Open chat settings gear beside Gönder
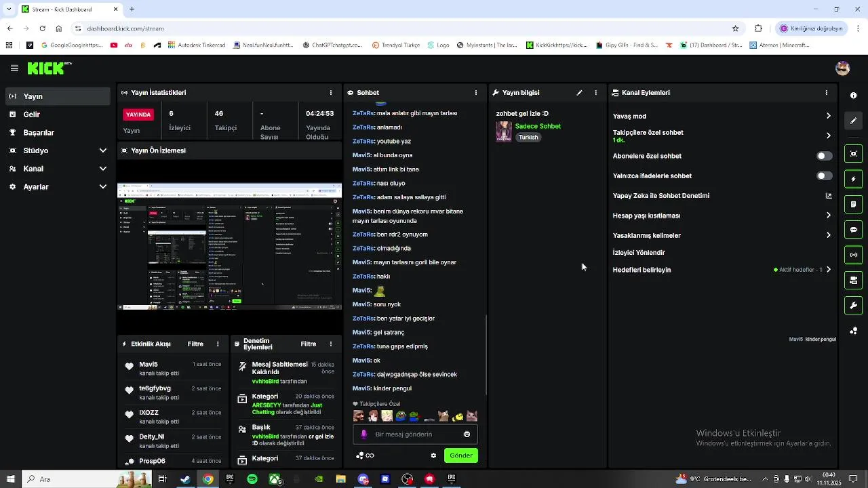Viewport: 868px width, 488px height. (433, 455)
